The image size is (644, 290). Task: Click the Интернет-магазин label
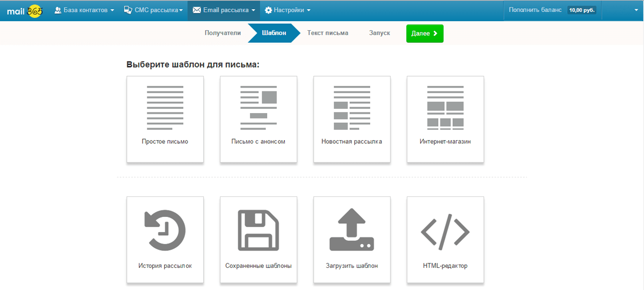click(445, 142)
